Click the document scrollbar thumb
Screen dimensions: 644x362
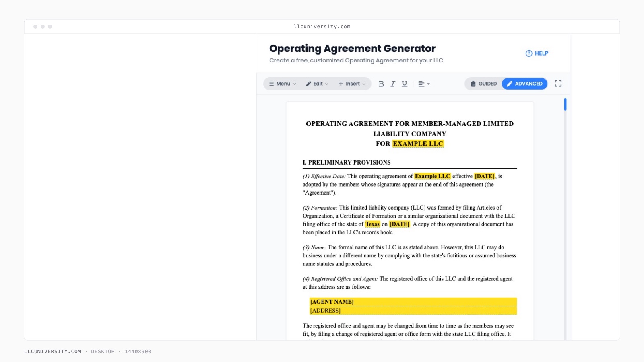[565, 104]
